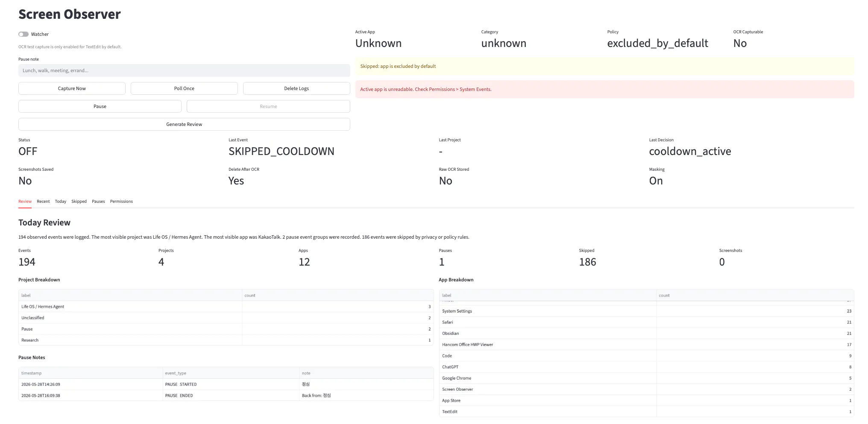Click the "Active app is unreadable" error message
868x424 pixels.
(x=604, y=89)
